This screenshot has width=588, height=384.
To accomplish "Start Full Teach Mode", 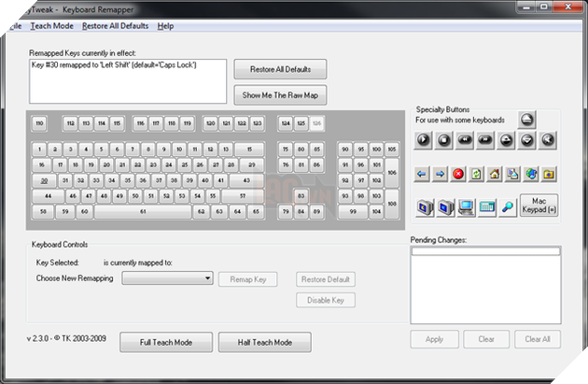I will coord(166,342).
